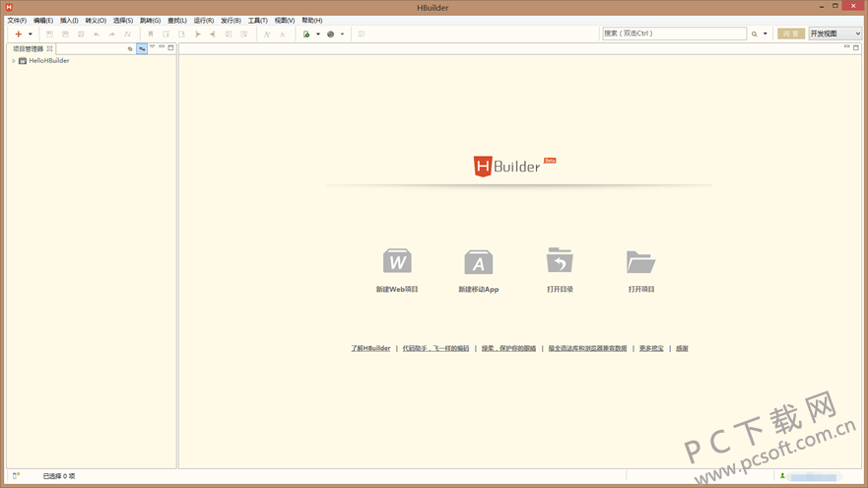Open the 感谢 link
868x488 pixels.
[x=682, y=348]
